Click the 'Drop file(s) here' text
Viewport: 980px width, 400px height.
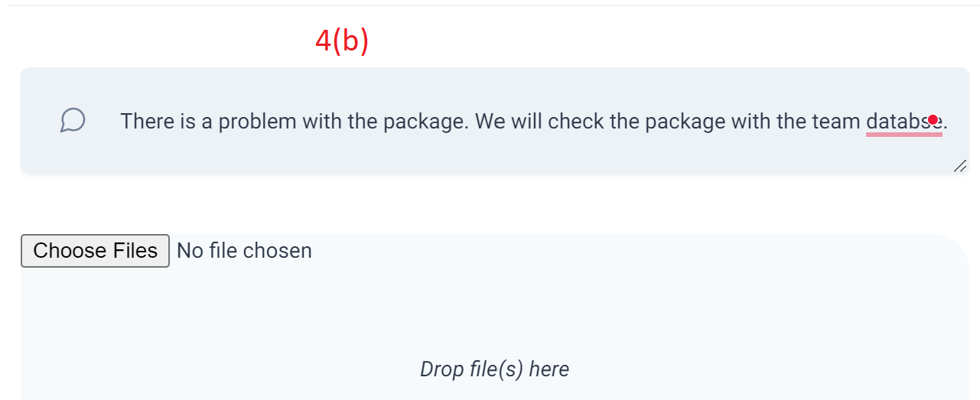point(494,369)
